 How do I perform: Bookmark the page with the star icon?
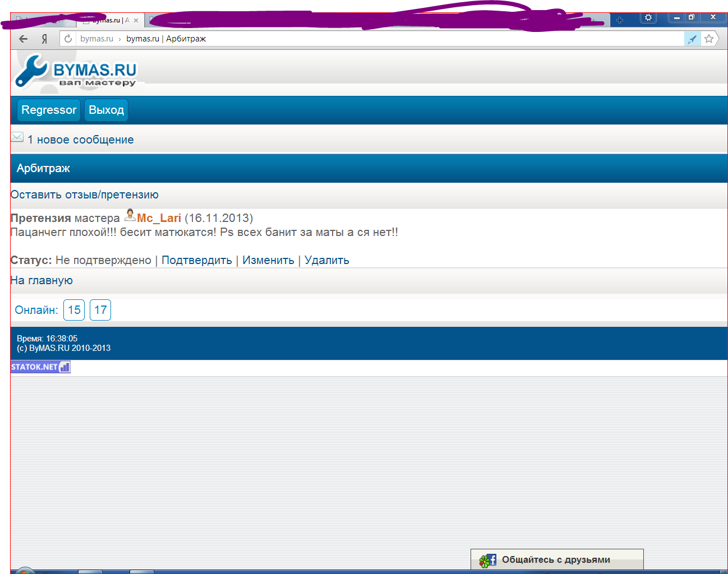pyautogui.click(x=709, y=39)
